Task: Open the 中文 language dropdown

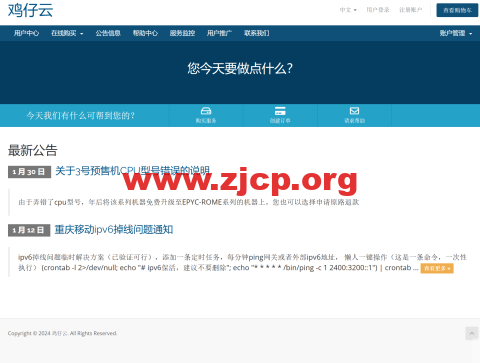Action: (348, 10)
